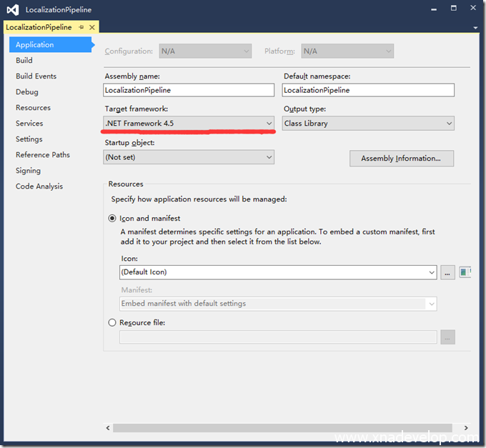Browse for an icon file

(x=447, y=272)
